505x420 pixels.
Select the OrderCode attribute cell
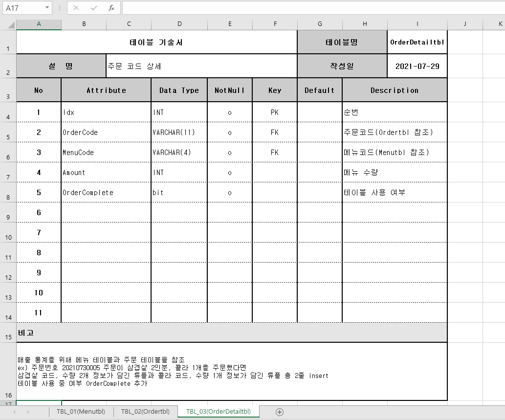coord(106,132)
